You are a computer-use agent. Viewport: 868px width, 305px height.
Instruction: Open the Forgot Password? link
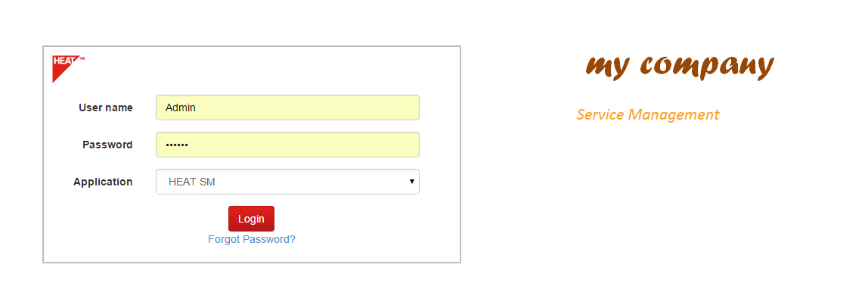click(x=252, y=239)
